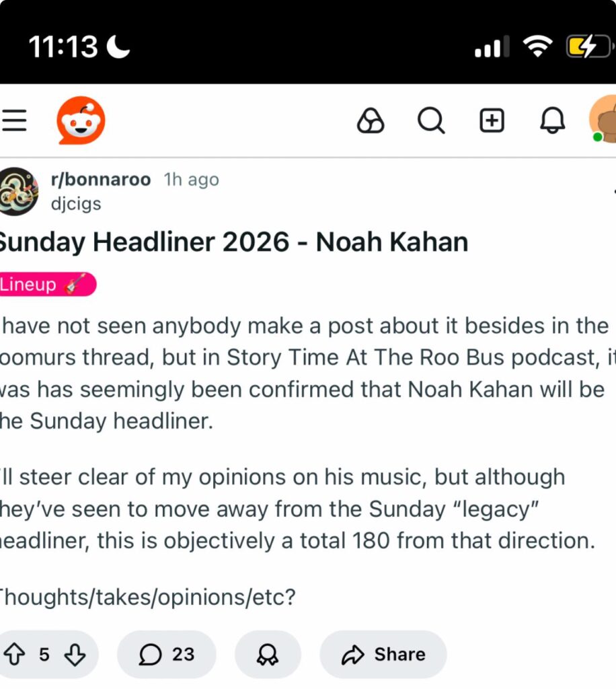Screen dimensions: 616x689
Task: Filter by the Lineup flair tag
Action: click(x=47, y=285)
